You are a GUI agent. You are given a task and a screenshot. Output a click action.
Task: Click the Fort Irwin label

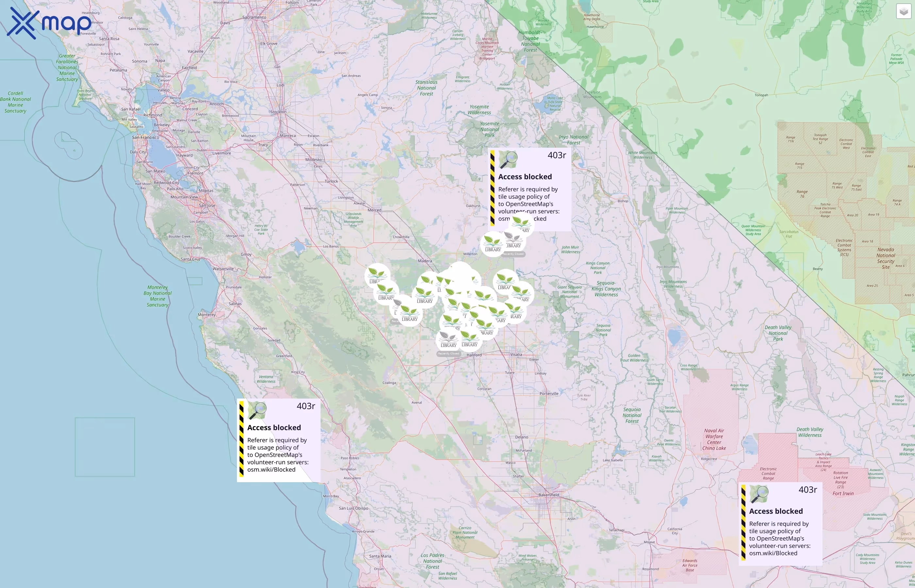point(843,494)
